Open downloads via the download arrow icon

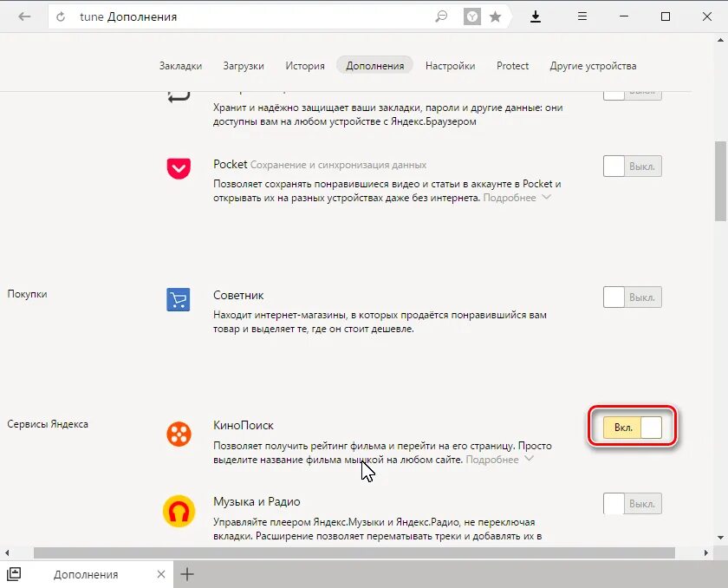(536, 16)
